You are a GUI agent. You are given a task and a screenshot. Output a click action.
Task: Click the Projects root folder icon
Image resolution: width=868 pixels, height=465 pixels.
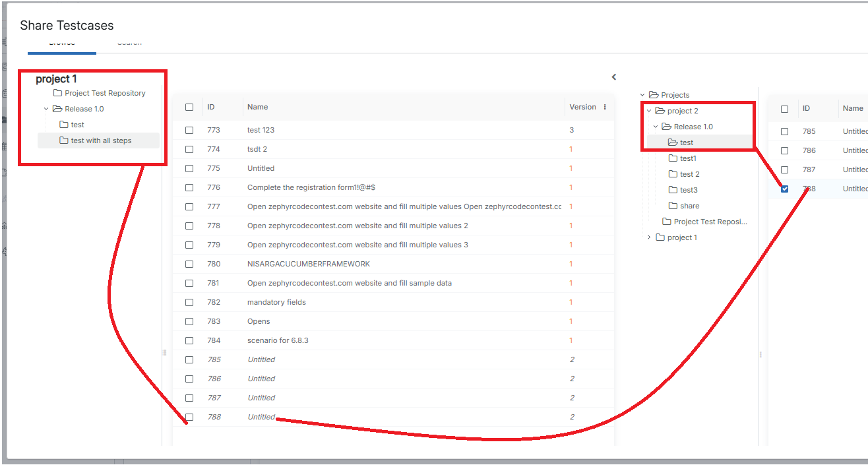pos(654,95)
